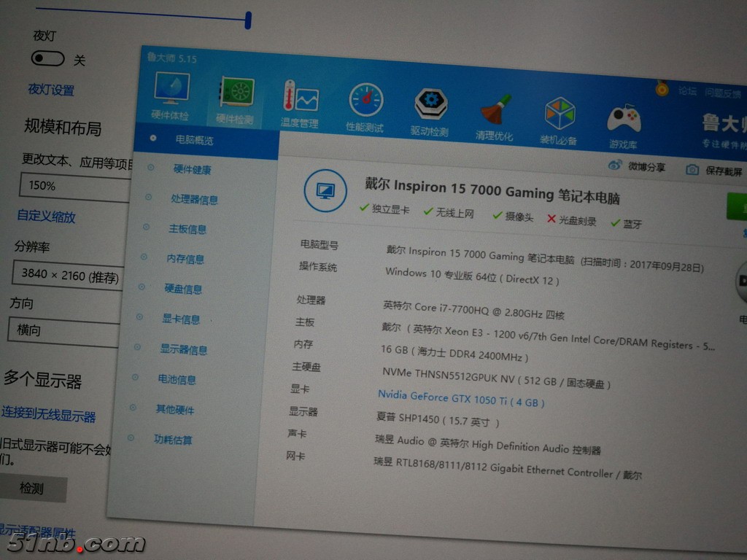747x560 pixels.
Task: Open 温度管理 temperature management icon
Action: (300, 104)
